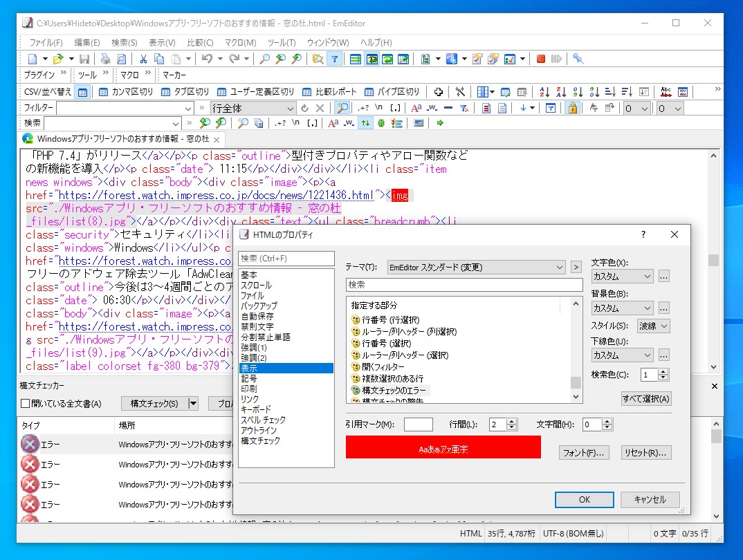The image size is (743, 560).
Task: Click the Cut scissors icon
Action: point(143,59)
